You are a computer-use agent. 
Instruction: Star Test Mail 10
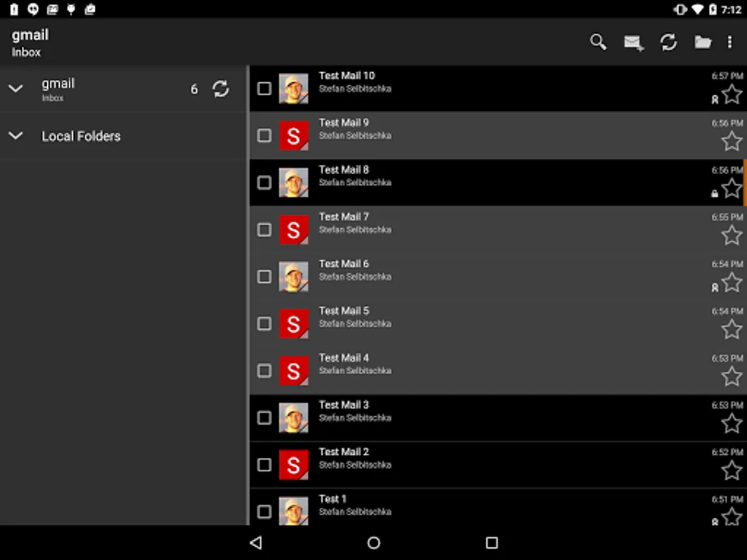(732, 95)
